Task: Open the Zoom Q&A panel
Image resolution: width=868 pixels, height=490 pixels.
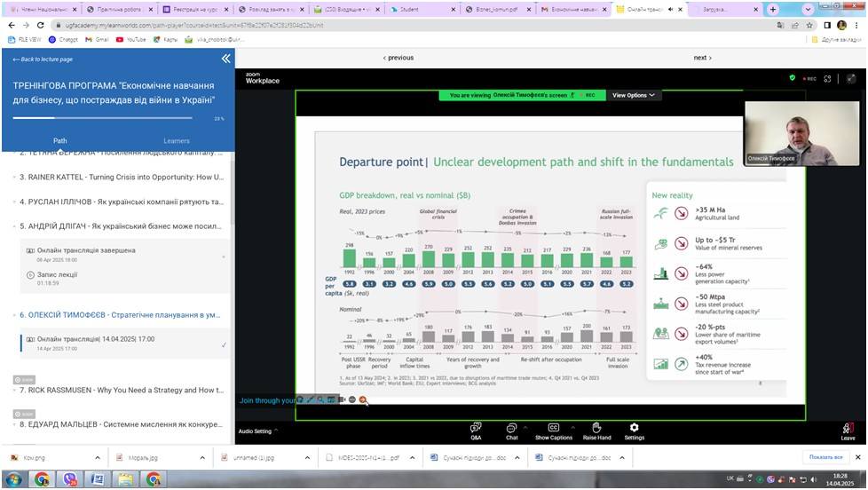Action: pos(476,431)
